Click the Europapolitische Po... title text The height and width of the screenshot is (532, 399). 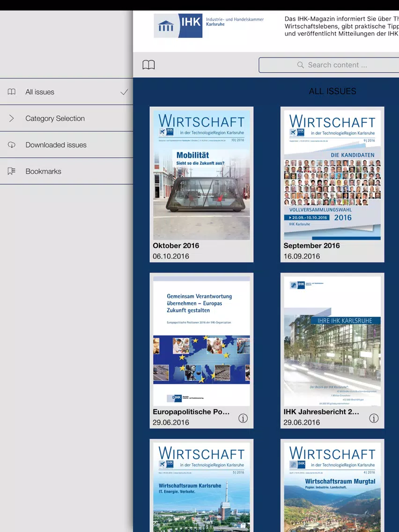[191, 412]
